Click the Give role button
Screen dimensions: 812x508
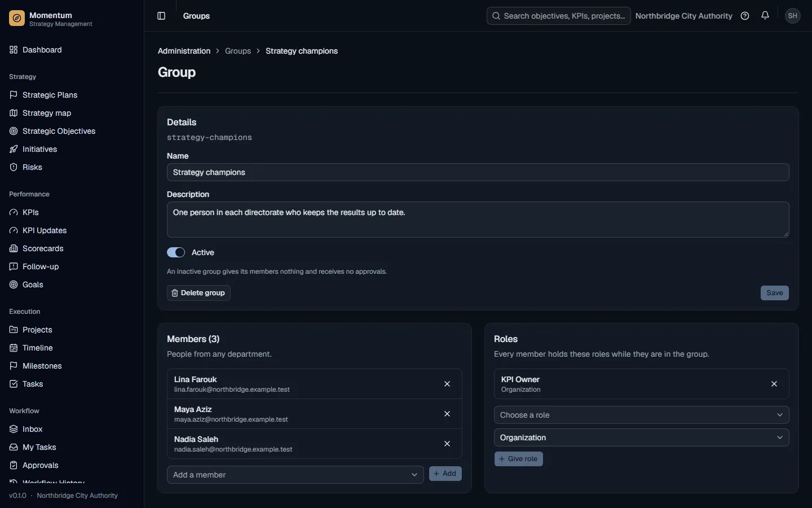pos(519,459)
